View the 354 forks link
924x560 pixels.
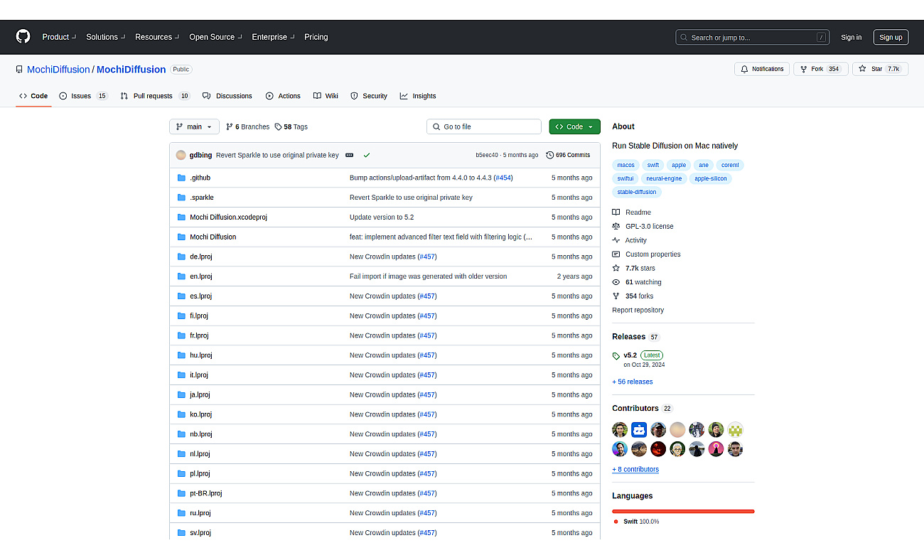click(x=633, y=296)
